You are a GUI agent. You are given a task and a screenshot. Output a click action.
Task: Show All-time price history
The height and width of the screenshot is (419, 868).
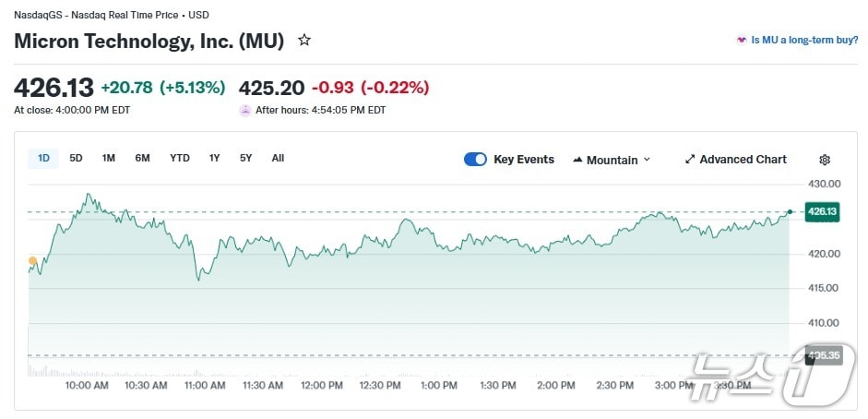click(x=278, y=158)
